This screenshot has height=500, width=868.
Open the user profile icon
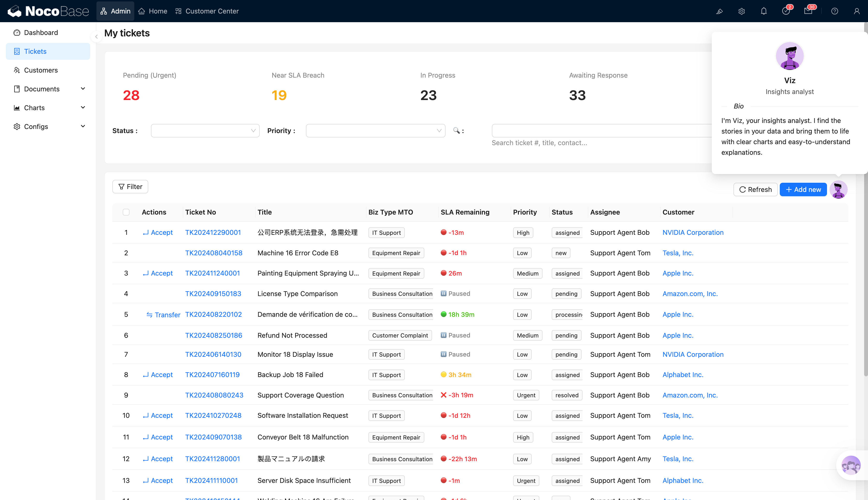(x=856, y=11)
